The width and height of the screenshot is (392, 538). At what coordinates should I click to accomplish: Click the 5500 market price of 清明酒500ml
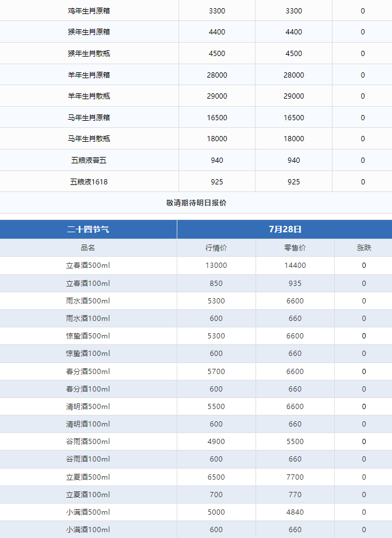click(x=216, y=407)
